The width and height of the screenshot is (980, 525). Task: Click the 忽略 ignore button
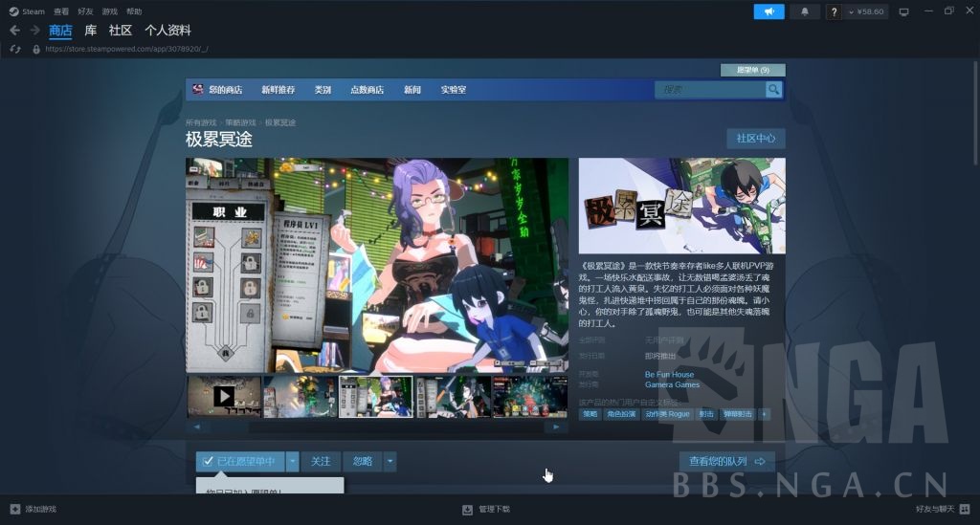[x=363, y=461]
